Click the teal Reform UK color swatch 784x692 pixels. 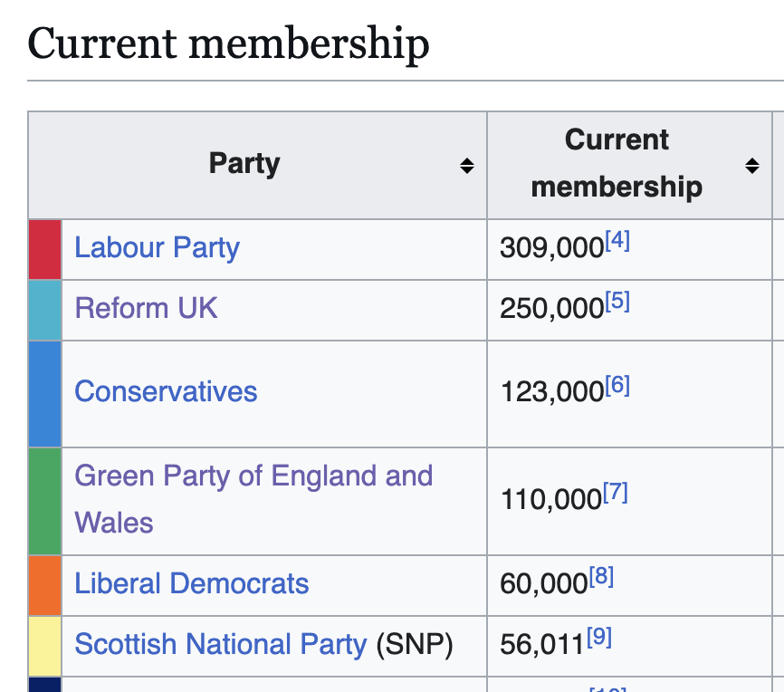tap(45, 310)
